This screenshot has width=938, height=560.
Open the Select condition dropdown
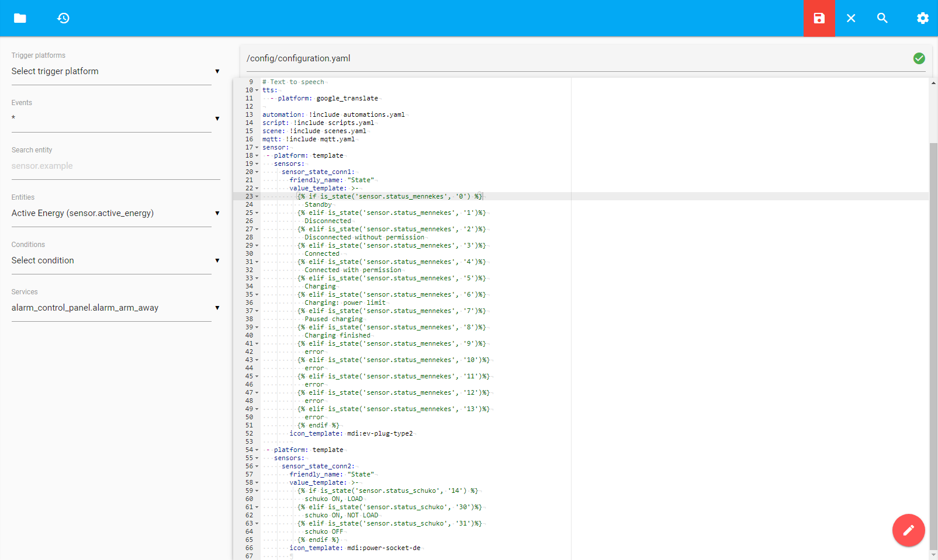pos(116,260)
